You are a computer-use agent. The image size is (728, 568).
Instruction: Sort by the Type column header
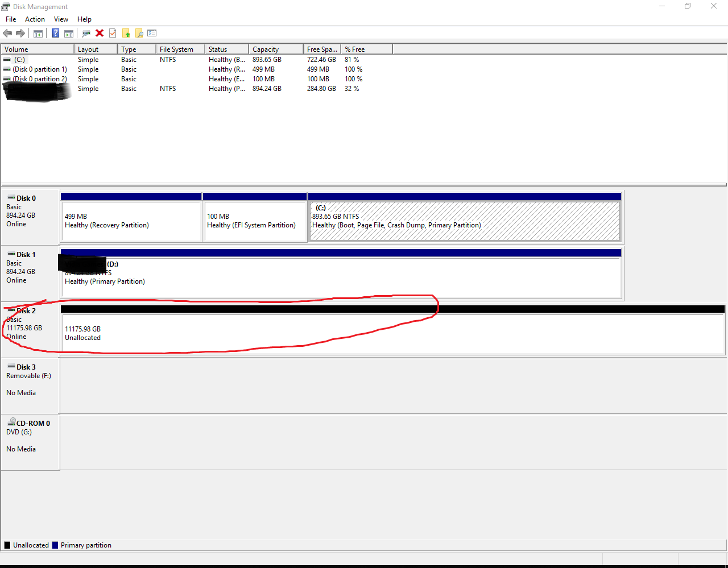tap(136, 49)
